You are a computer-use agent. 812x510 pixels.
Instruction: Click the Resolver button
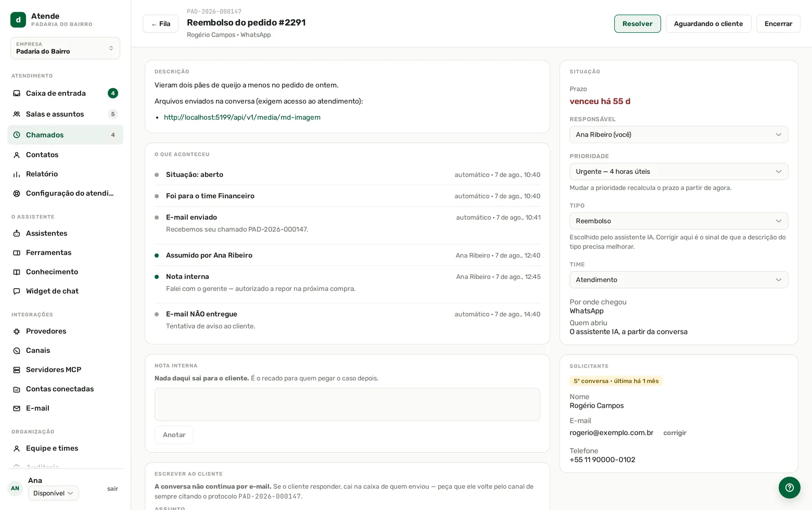click(637, 23)
